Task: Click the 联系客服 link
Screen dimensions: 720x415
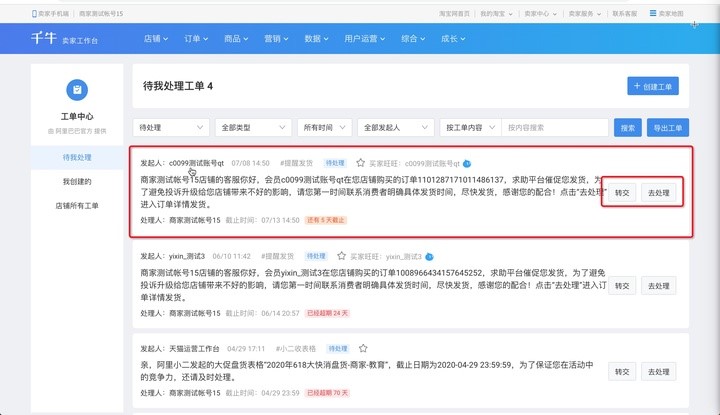Action: click(x=624, y=14)
